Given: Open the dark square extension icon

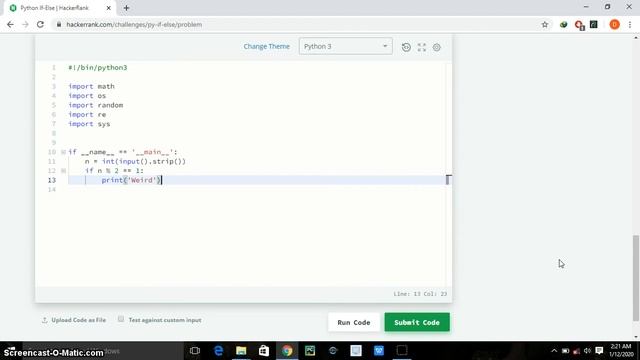Looking at the screenshot, I should click(594, 24).
